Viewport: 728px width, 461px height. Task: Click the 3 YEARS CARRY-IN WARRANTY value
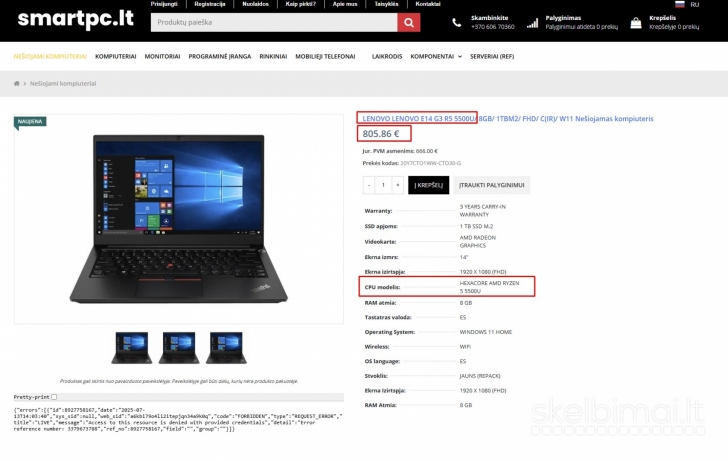click(x=482, y=211)
